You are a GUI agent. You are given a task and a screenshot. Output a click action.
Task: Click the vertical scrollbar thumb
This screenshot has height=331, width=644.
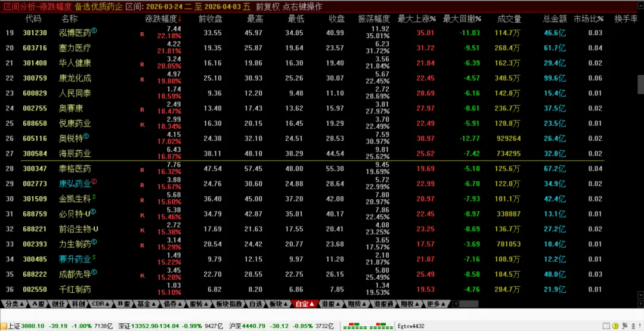[640, 85]
